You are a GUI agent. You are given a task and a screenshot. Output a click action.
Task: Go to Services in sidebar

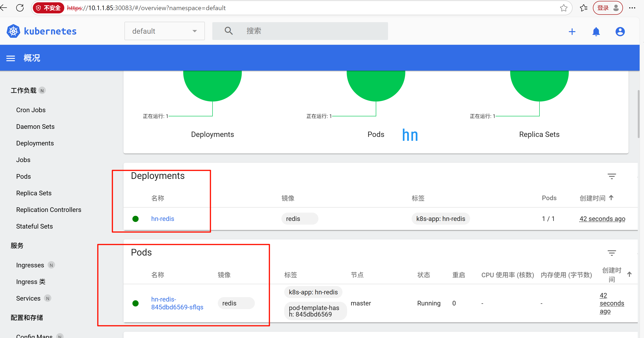pos(28,298)
